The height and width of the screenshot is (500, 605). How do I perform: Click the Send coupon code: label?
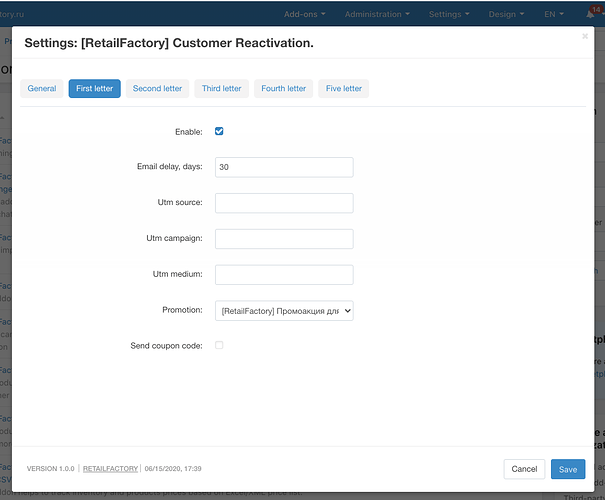click(x=166, y=346)
